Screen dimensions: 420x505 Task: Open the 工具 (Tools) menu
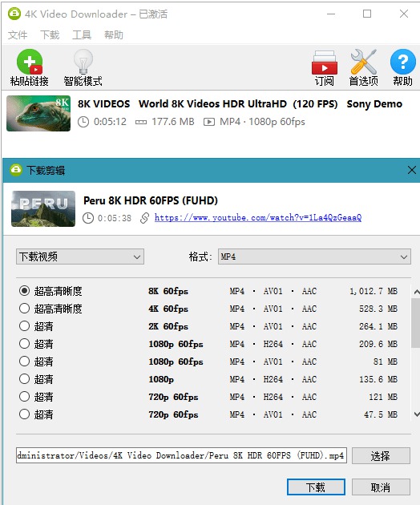click(x=82, y=34)
